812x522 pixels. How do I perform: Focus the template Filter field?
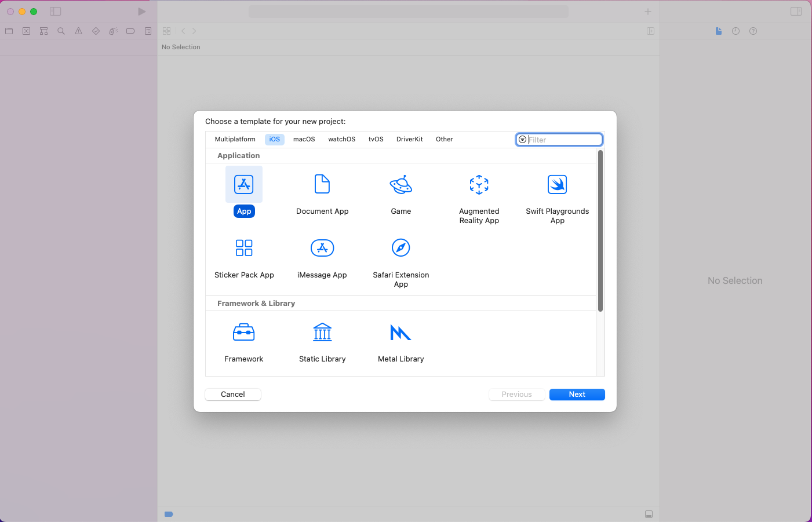(x=559, y=140)
